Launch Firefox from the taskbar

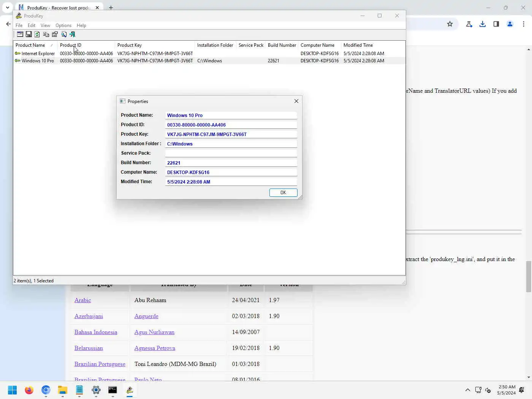pyautogui.click(x=29, y=390)
